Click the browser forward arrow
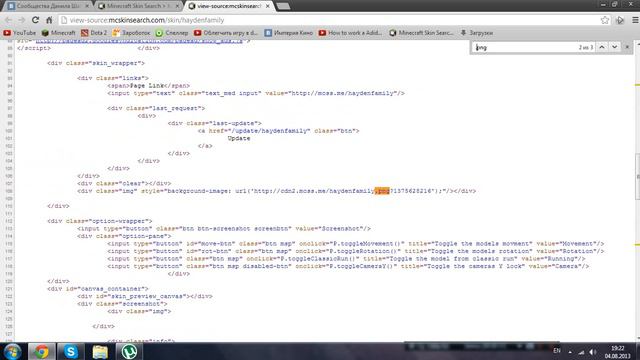 (x=22, y=20)
